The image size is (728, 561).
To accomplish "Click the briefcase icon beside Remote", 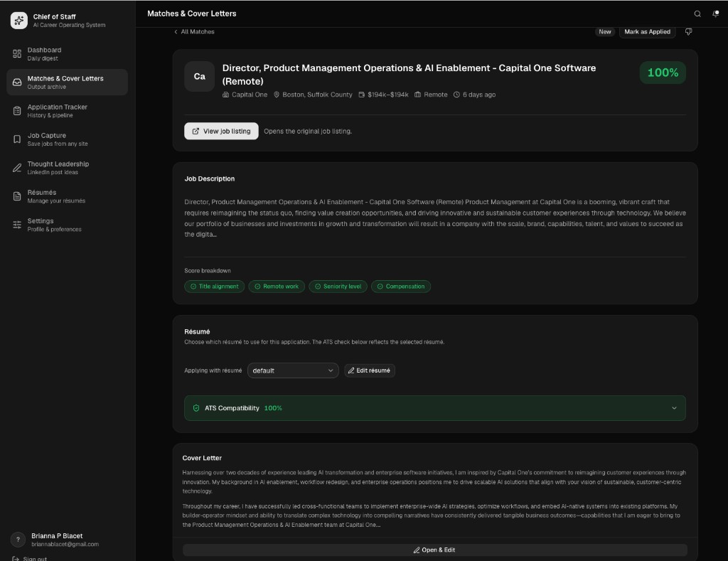I will [x=417, y=95].
